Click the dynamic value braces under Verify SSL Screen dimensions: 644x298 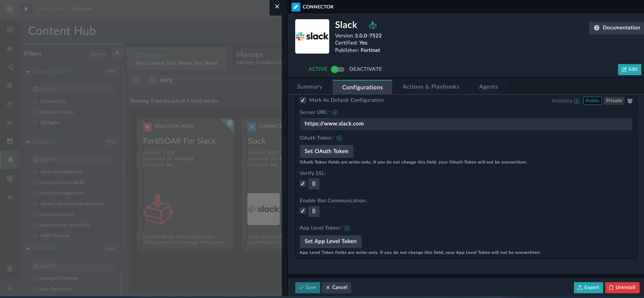314,184
